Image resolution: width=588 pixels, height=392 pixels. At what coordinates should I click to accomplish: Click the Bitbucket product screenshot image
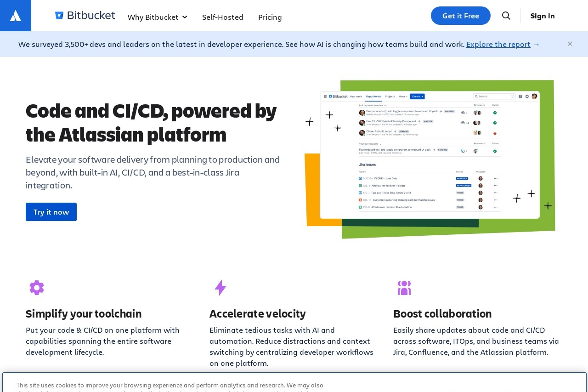(x=430, y=159)
